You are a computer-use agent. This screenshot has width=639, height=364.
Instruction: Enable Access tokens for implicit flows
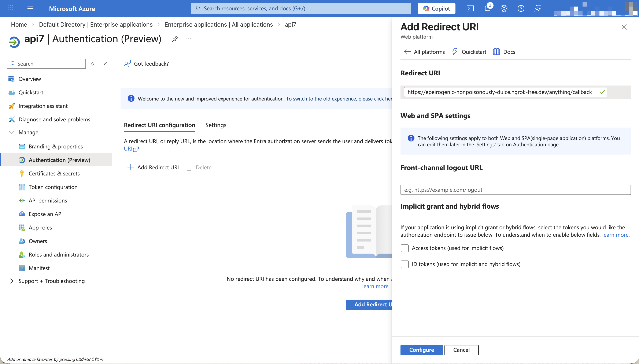click(405, 248)
